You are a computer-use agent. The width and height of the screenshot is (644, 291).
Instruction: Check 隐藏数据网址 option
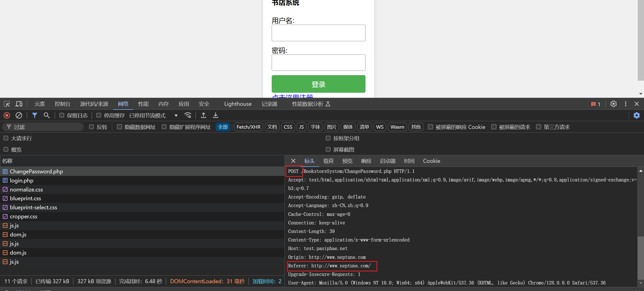[x=120, y=127]
